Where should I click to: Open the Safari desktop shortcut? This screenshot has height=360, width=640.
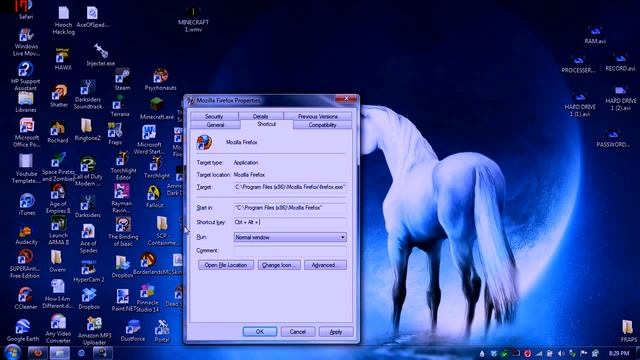[25, 10]
